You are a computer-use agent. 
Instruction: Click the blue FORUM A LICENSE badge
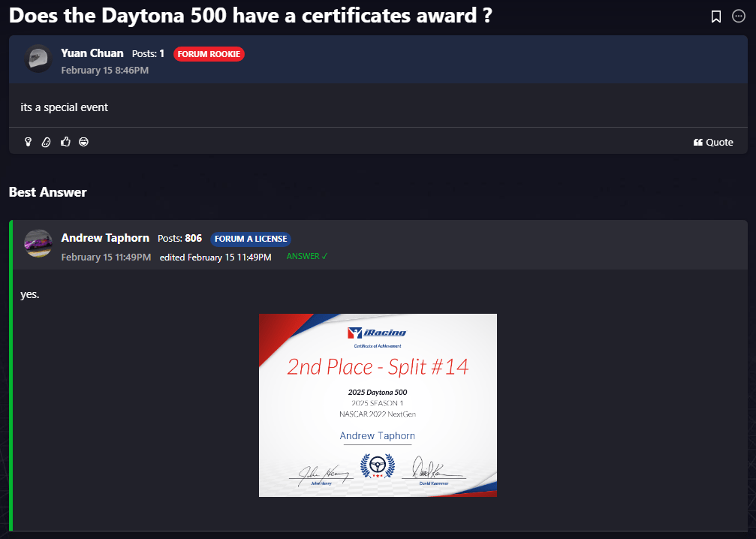(251, 239)
